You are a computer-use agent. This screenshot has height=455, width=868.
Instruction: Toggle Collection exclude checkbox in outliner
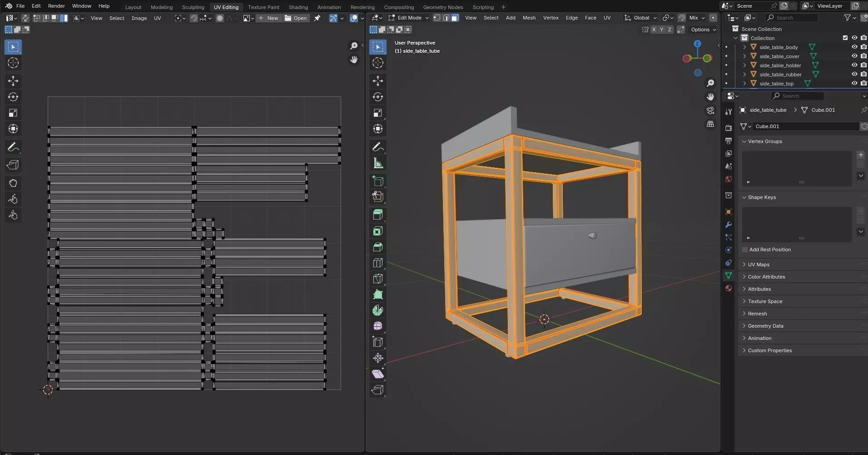(x=845, y=38)
